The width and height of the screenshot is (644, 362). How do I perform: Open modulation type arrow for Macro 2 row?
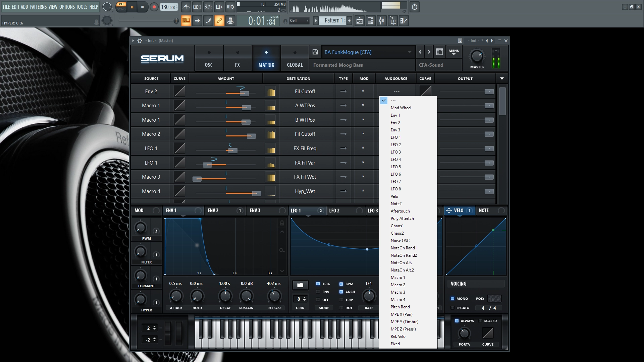click(343, 134)
